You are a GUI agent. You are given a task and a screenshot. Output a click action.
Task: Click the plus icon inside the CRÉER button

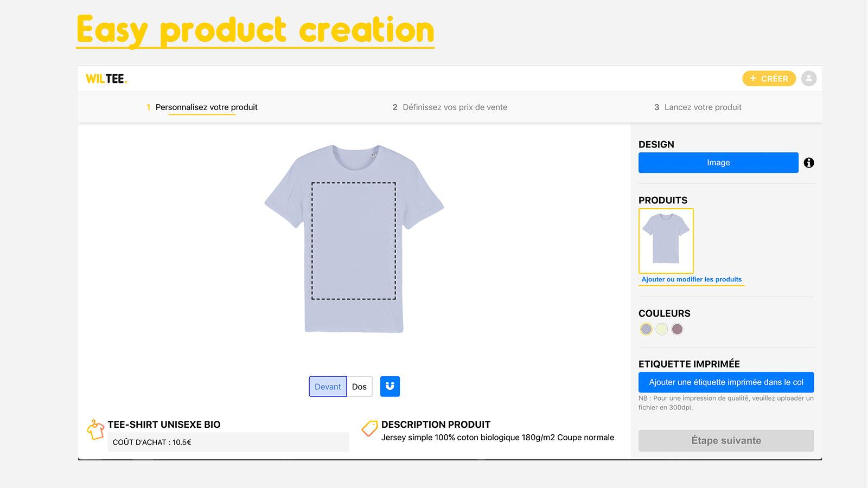pyautogui.click(x=753, y=79)
